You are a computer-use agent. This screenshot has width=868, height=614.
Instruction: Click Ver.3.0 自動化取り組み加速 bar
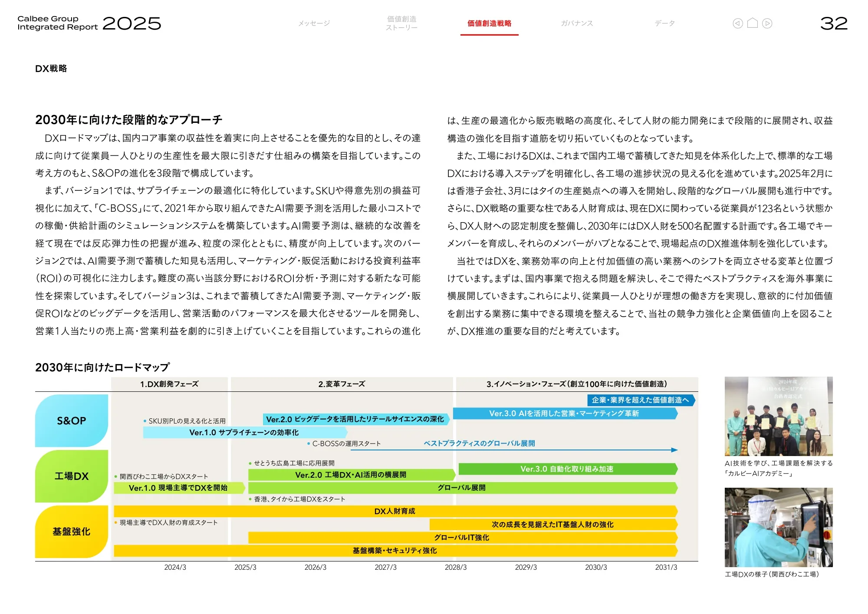568,469
